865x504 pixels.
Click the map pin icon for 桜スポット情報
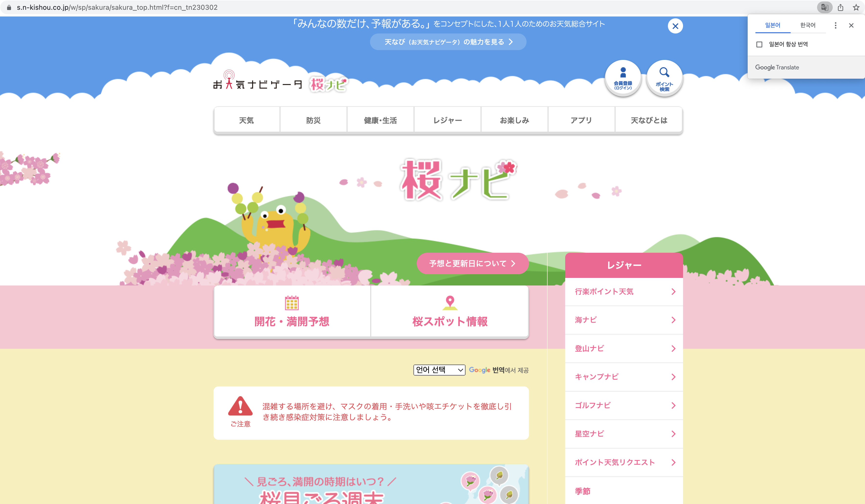tap(450, 302)
